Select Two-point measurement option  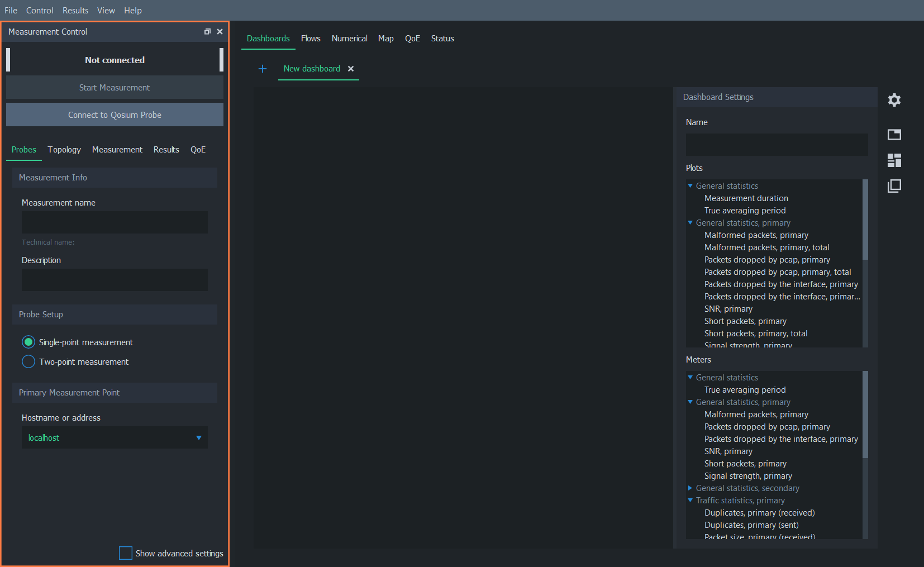[x=28, y=361]
